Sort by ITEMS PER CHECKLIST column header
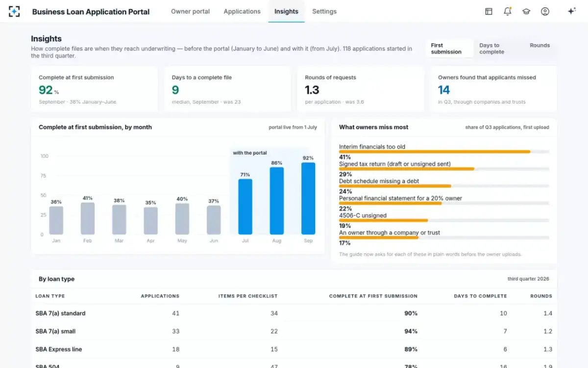The image size is (588, 368). tap(248, 296)
